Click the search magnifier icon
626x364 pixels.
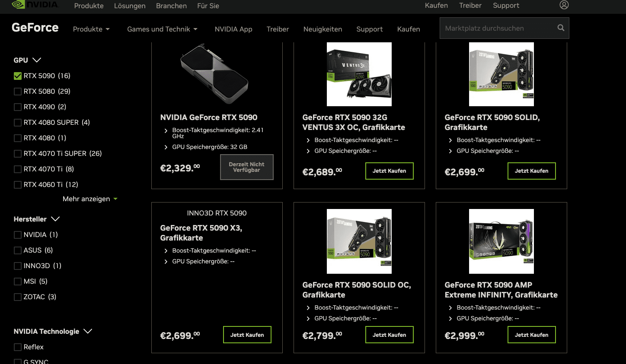(x=561, y=28)
